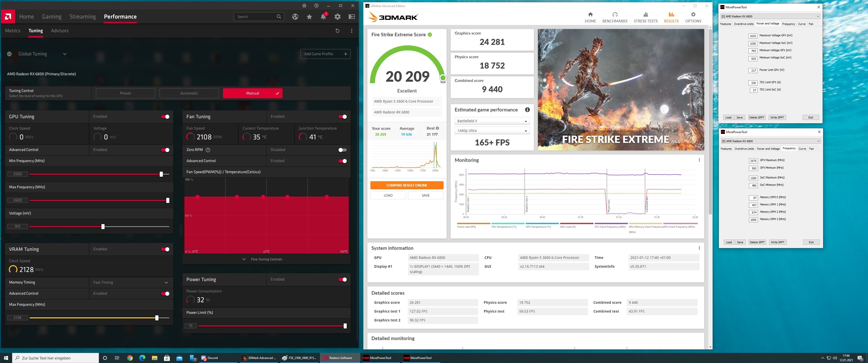Open Memory Timing Fast Timing dropdown
Screen dimensions: 868x363
point(131,283)
